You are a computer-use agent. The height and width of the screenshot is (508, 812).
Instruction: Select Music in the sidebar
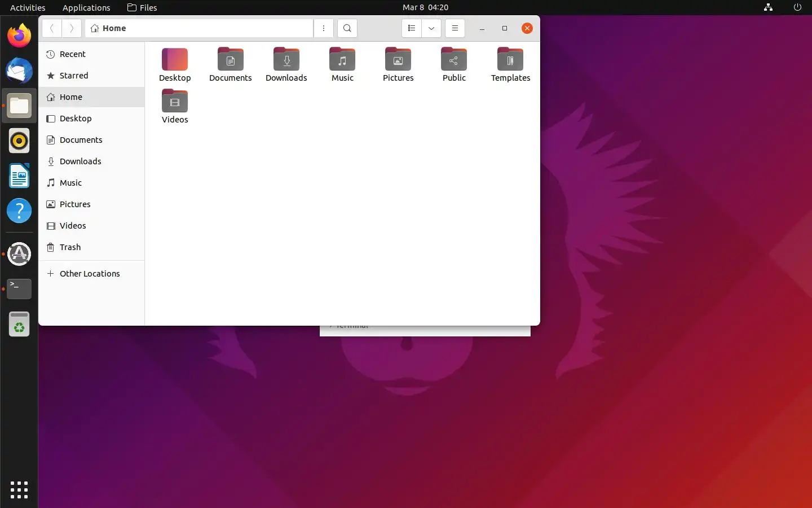91,183
